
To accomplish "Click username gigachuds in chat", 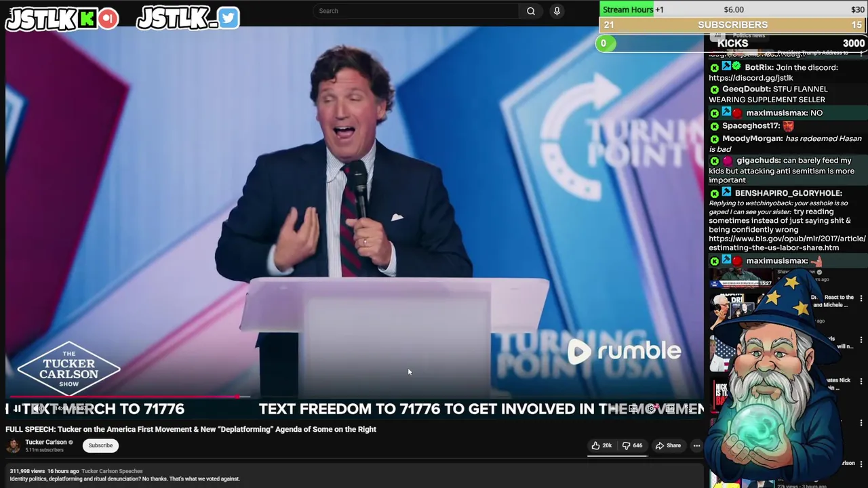I will (758, 161).
